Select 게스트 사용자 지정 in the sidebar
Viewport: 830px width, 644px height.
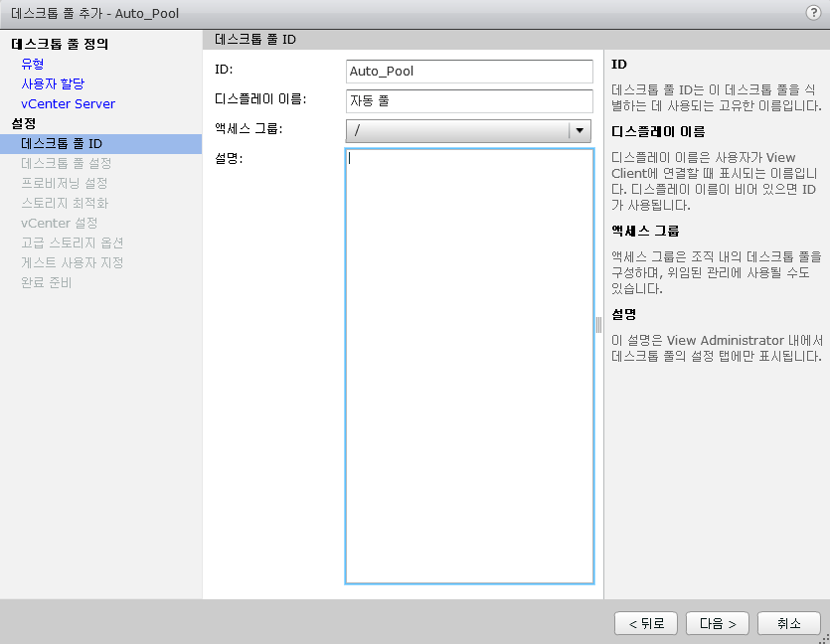point(72,263)
